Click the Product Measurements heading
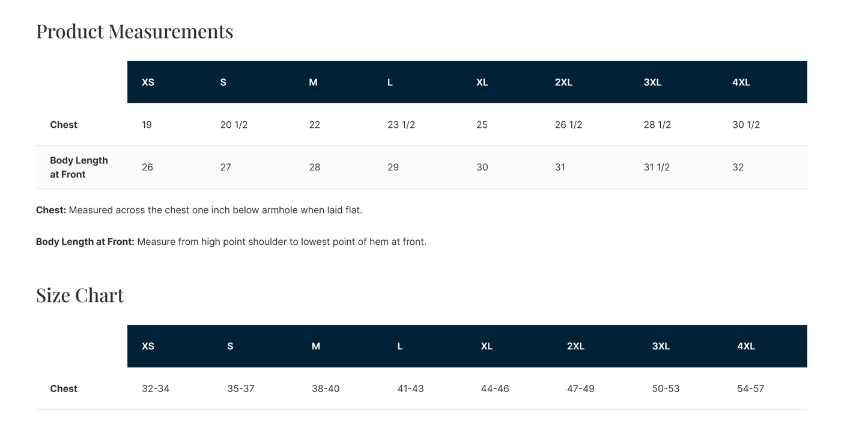The height and width of the screenshot is (437, 868). [x=135, y=31]
